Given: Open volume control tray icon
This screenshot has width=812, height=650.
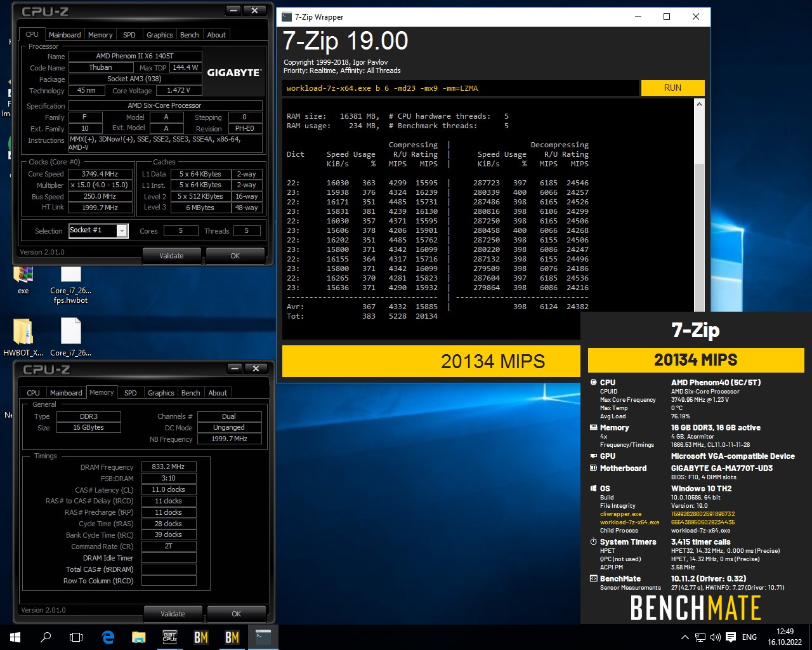Looking at the screenshot, I should pyautogui.click(x=715, y=637).
